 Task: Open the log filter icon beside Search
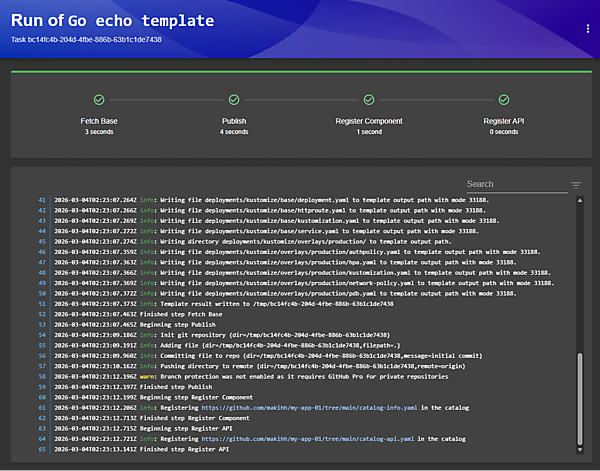576,185
